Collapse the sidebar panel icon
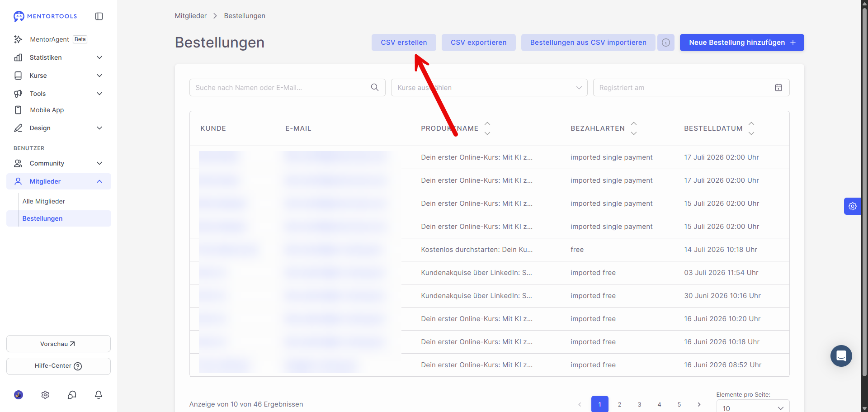Viewport: 868px width, 412px height. [x=99, y=16]
